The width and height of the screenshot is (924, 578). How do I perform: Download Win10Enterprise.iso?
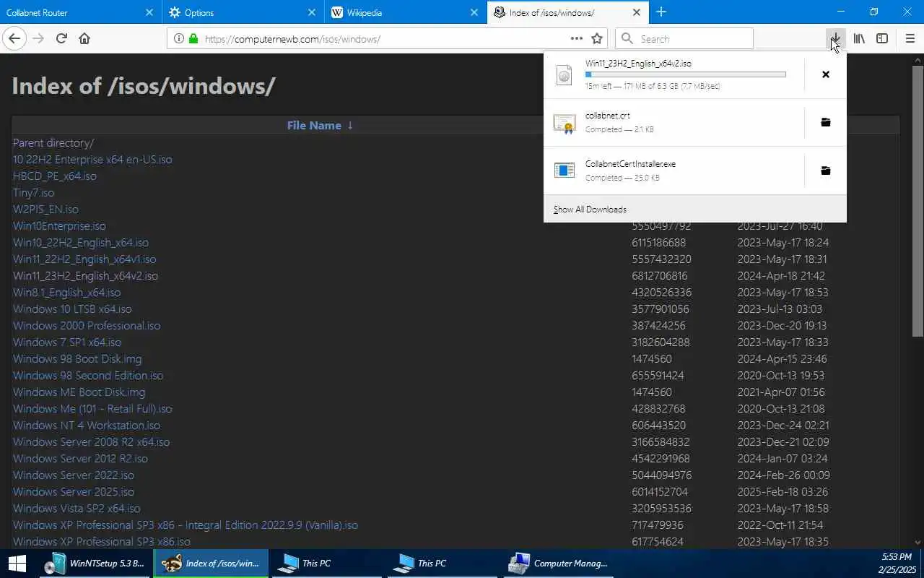(x=59, y=226)
